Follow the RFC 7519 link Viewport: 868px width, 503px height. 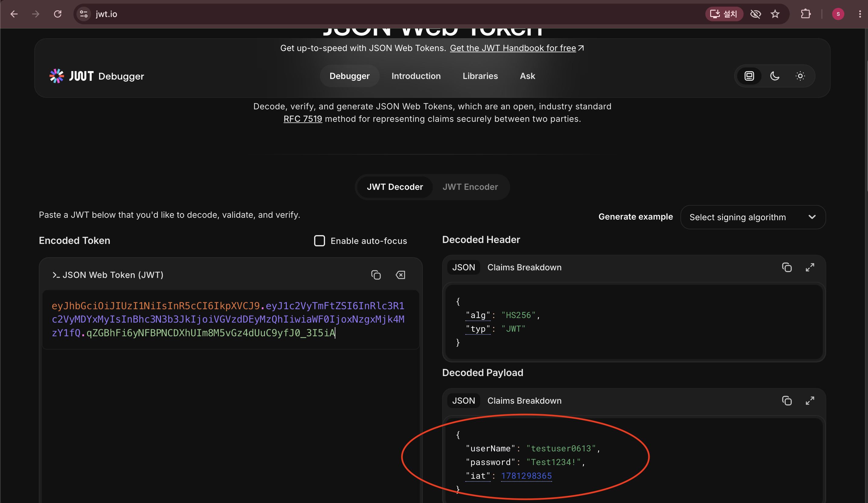click(x=303, y=119)
